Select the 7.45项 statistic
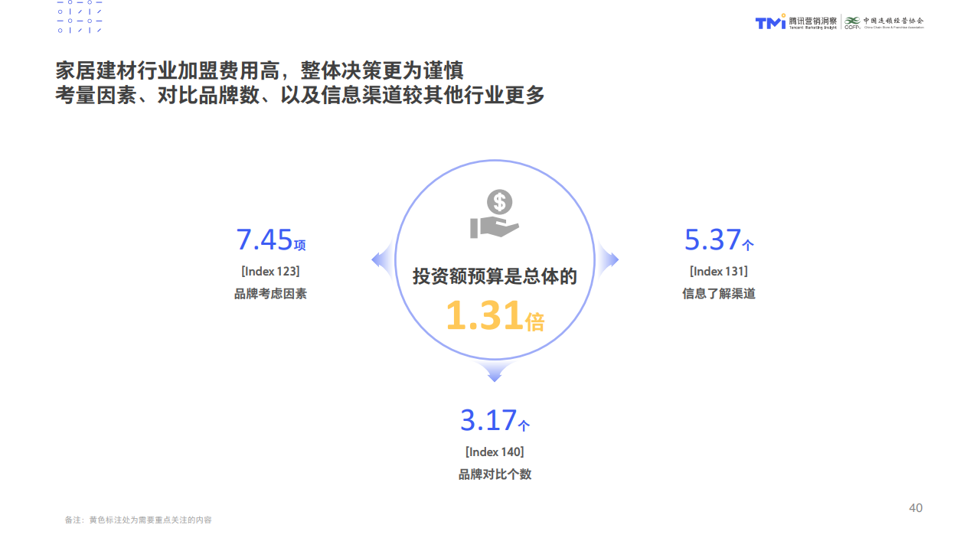 (x=270, y=240)
